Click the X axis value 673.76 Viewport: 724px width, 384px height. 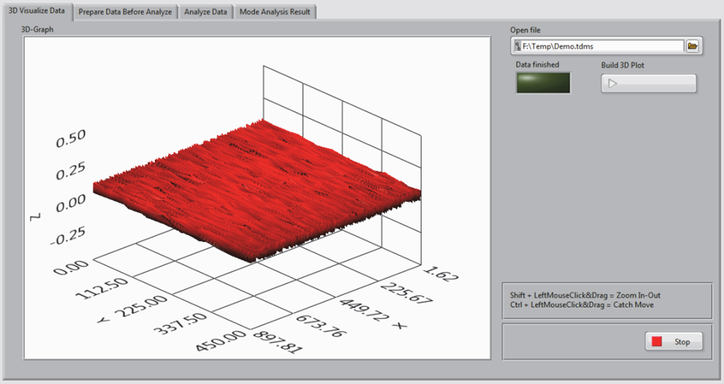click(x=321, y=326)
